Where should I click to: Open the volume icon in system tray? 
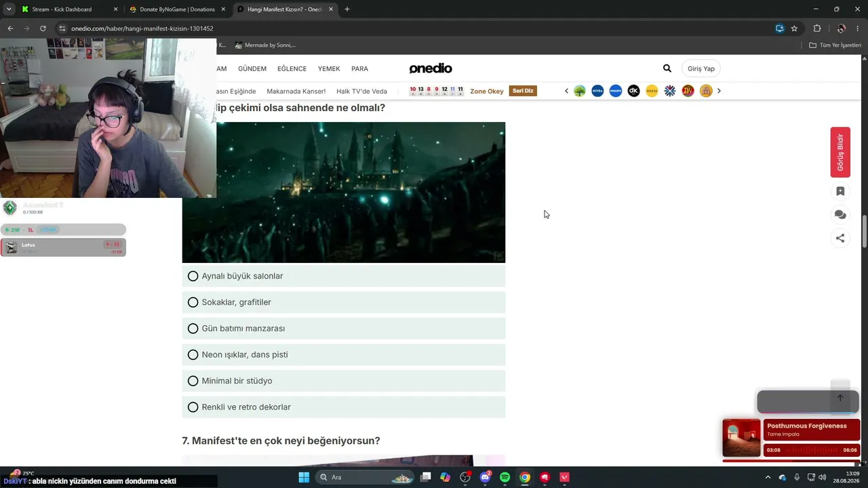click(x=822, y=477)
